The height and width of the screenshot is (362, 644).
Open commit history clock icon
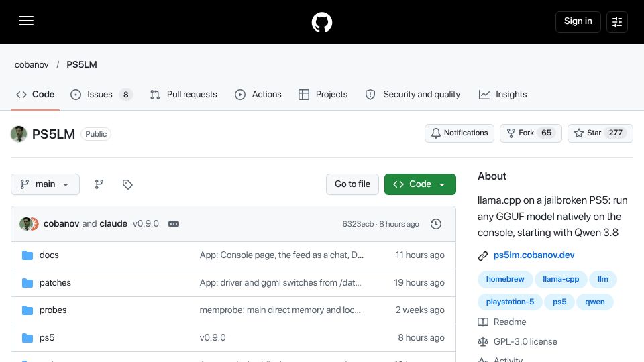click(x=436, y=224)
